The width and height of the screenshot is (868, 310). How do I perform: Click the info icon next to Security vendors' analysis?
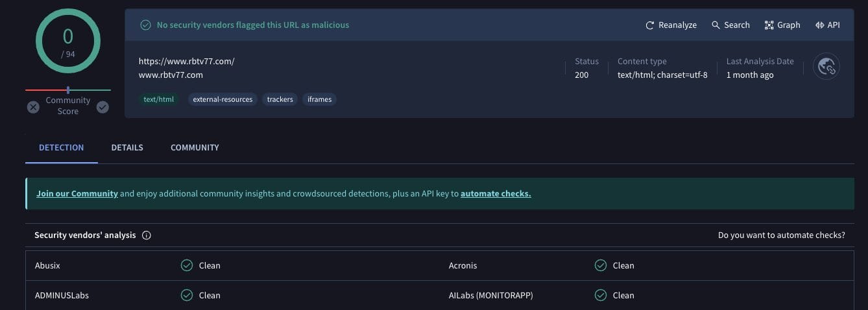(147, 235)
